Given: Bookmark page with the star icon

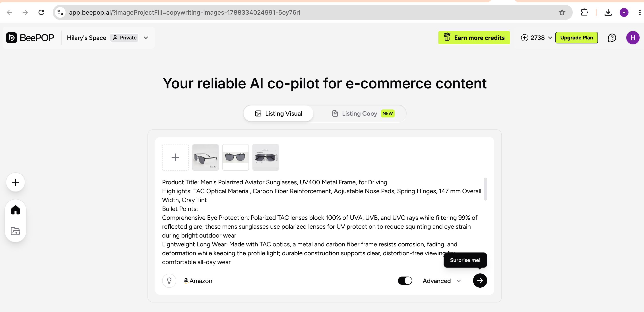Looking at the screenshot, I should 562,12.
